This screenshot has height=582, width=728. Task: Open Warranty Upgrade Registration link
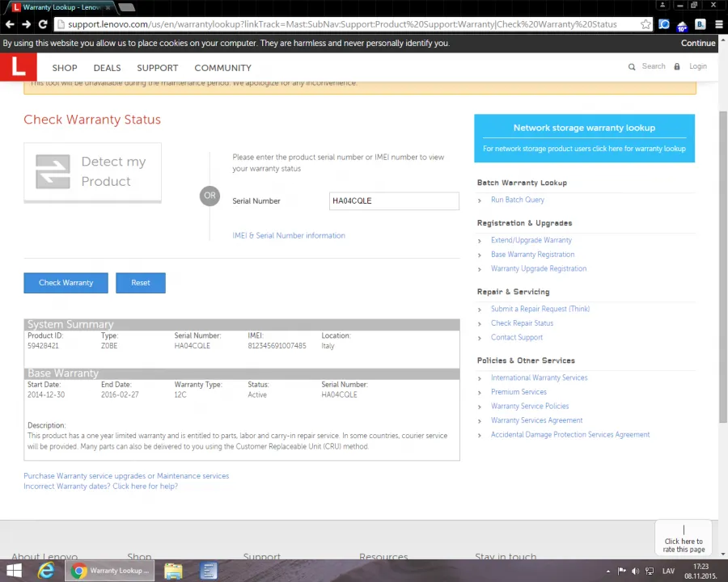point(539,268)
